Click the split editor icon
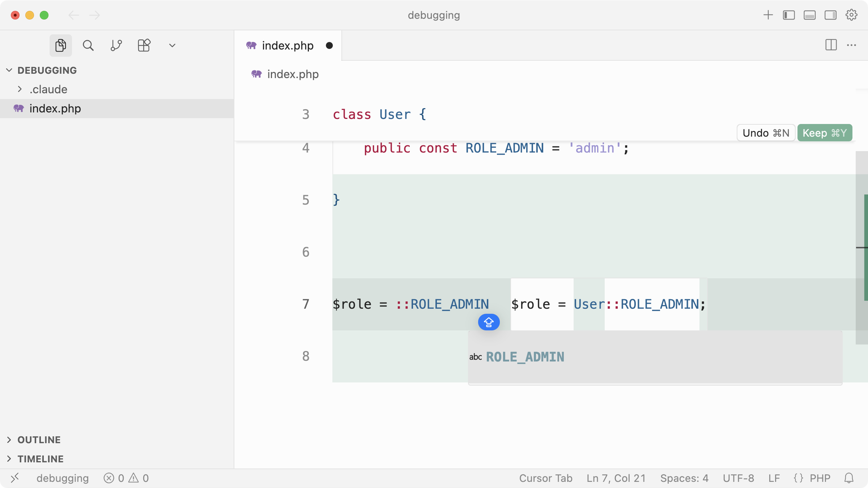The image size is (868, 488). pos(831,45)
